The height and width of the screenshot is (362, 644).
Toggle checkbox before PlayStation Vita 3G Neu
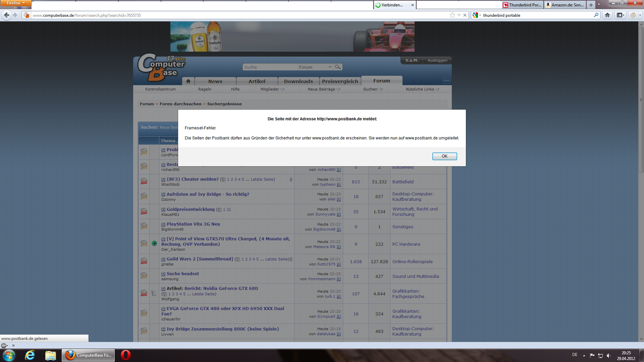click(x=163, y=224)
